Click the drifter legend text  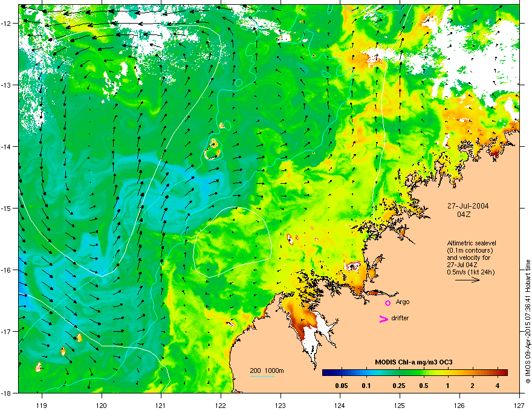tap(400, 318)
